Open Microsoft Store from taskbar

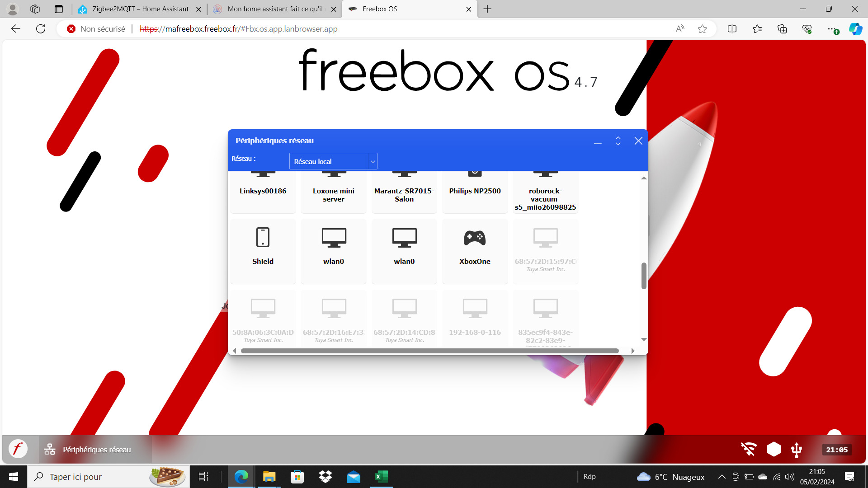297,477
